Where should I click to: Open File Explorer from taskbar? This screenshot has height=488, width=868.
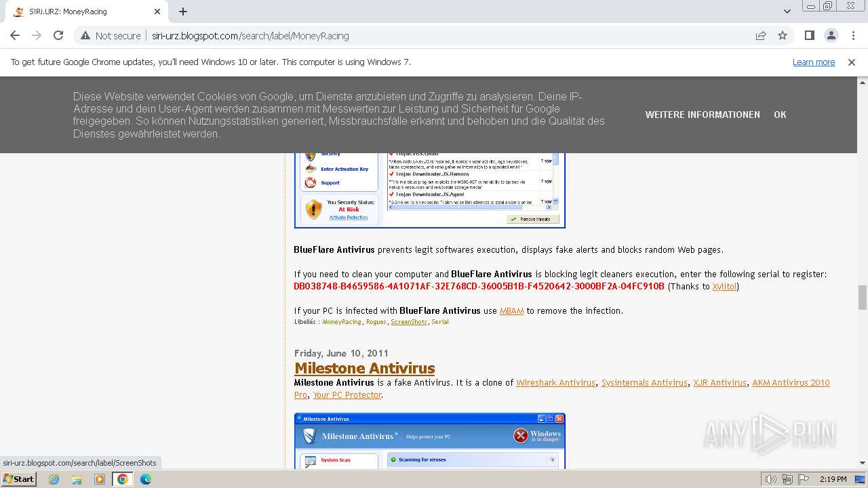tap(77, 479)
